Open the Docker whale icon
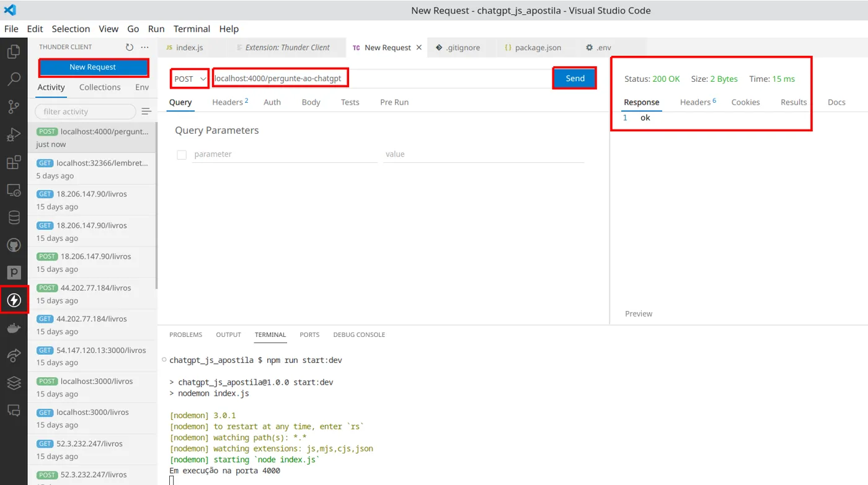This screenshot has width=868, height=485. [x=14, y=328]
